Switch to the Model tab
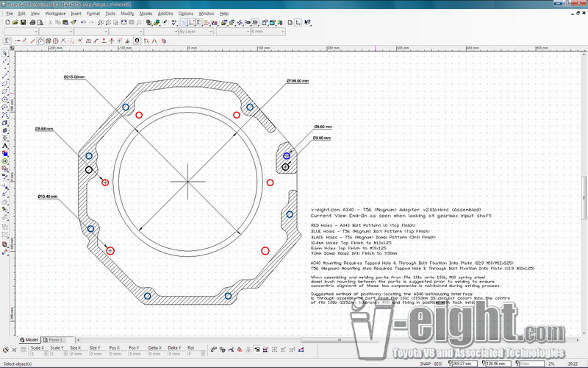 pyautogui.click(x=29, y=339)
